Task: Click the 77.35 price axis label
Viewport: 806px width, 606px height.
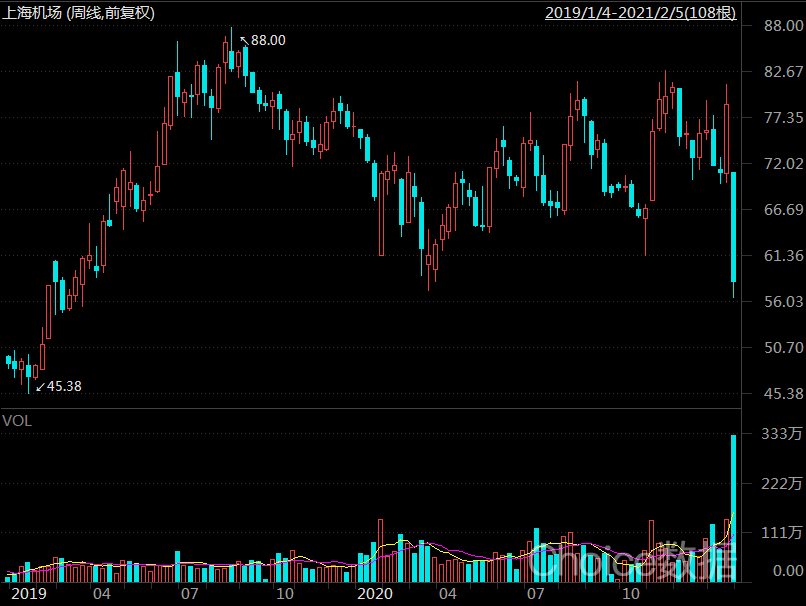Action: point(776,118)
